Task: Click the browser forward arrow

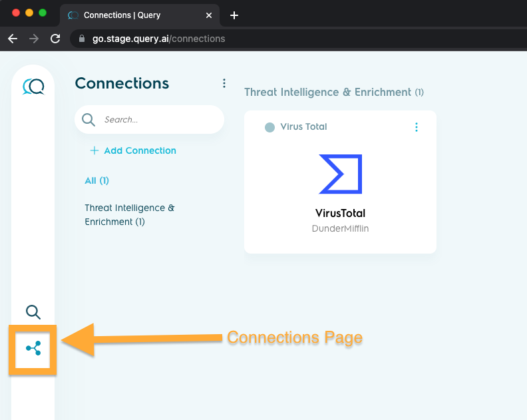Action: (x=34, y=39)
